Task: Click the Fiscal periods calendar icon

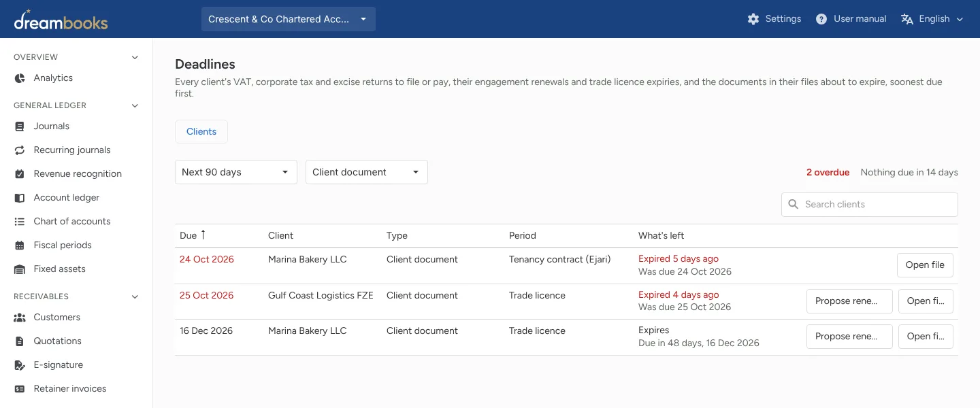Action: [20, 245]
